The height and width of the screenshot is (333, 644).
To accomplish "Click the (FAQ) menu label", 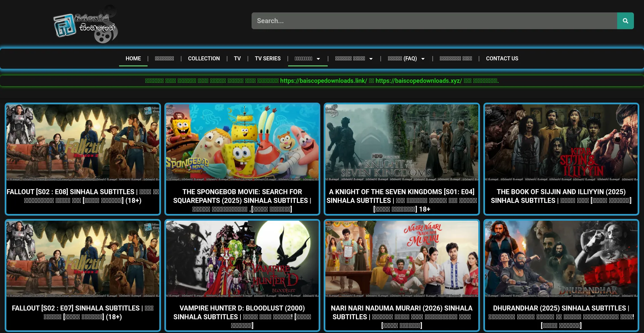I will click(x=410, y=58).
